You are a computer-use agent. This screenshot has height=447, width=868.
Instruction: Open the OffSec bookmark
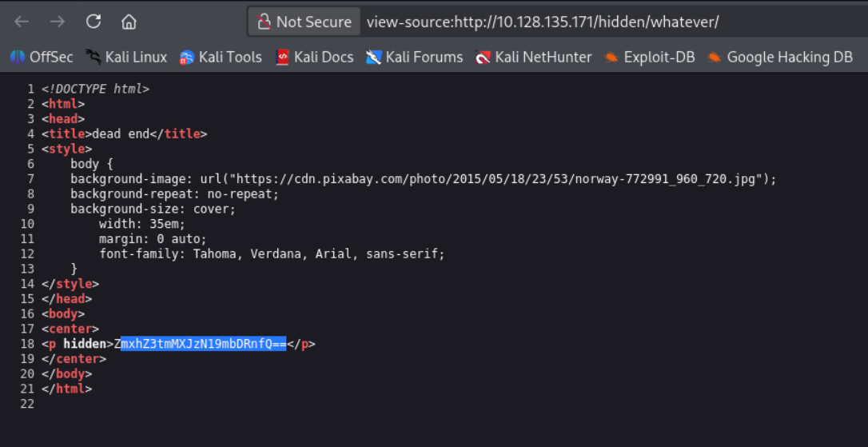point(42,57)
